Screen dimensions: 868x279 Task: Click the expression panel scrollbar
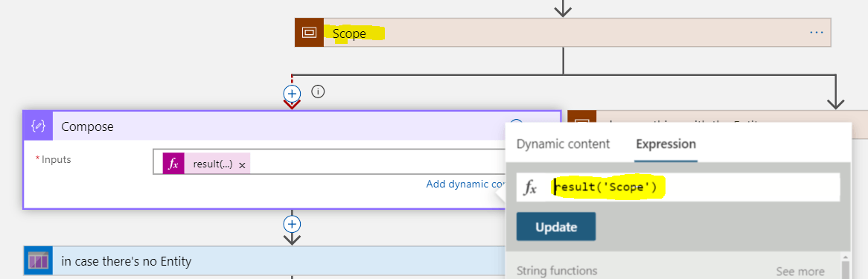pos(845,265)
